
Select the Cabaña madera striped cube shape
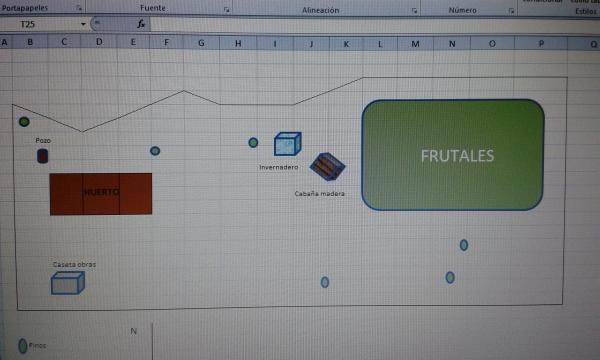click(x=327, y=166)
